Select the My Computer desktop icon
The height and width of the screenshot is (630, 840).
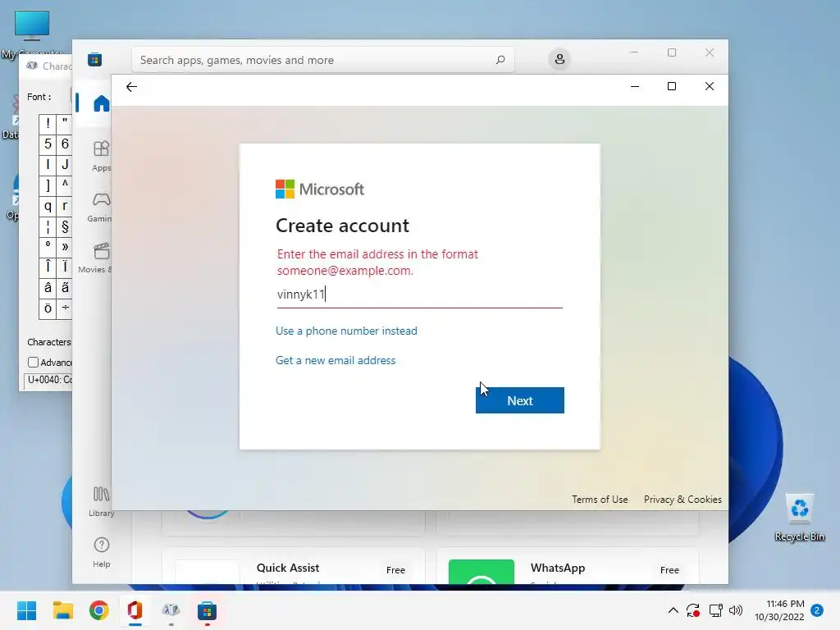[32, 33]
